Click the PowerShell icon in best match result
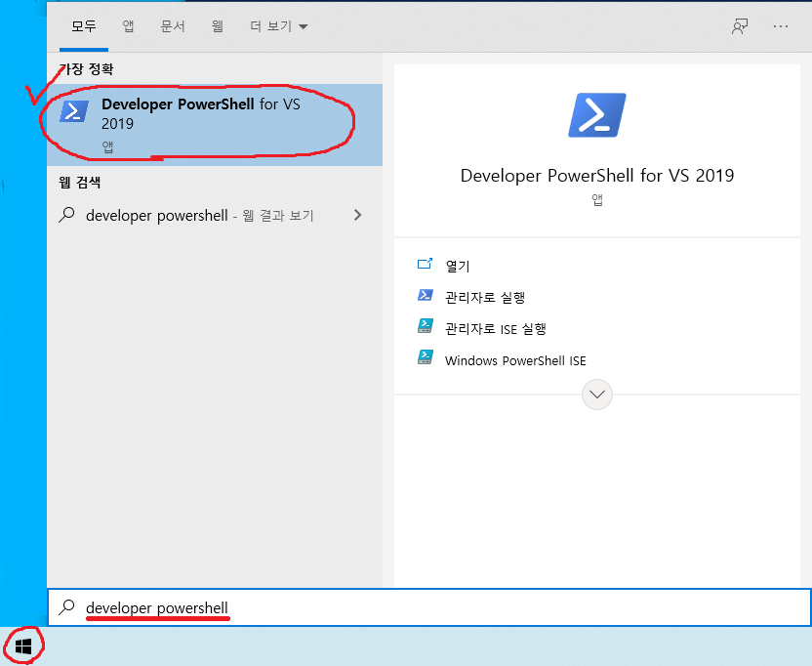The width and height of the screenshot is (812, 666). (x=74, y=111)
